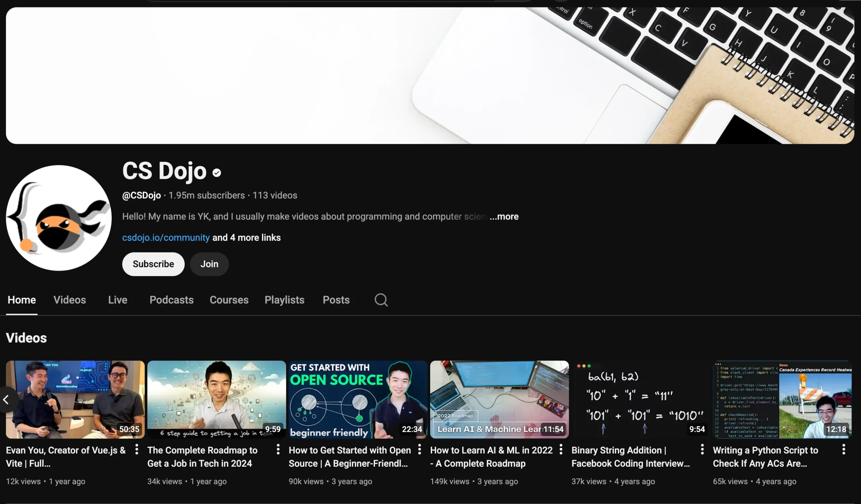The image size is (861, 504).
Task: Click the previous videos carousel arrow
Action: [x=6, y=399]
